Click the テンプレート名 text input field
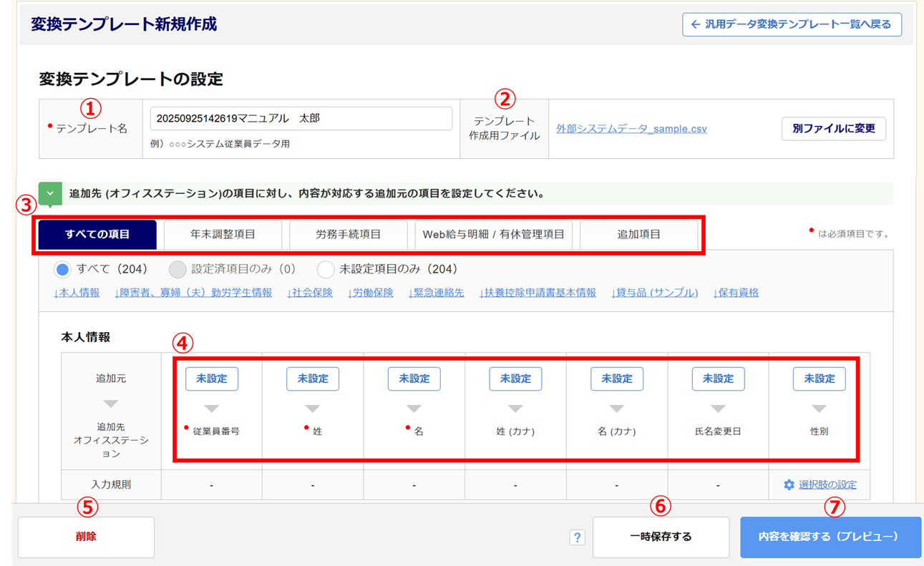Image resolution: width=924 pixels, height=566 pixels. click(x=301, y=119)
